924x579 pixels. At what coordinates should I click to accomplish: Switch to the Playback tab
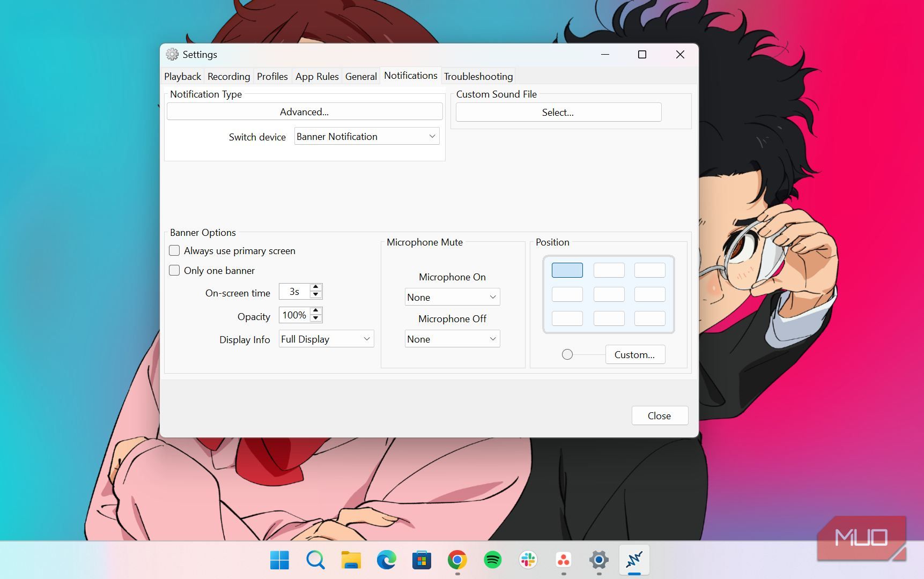[183, 76]
